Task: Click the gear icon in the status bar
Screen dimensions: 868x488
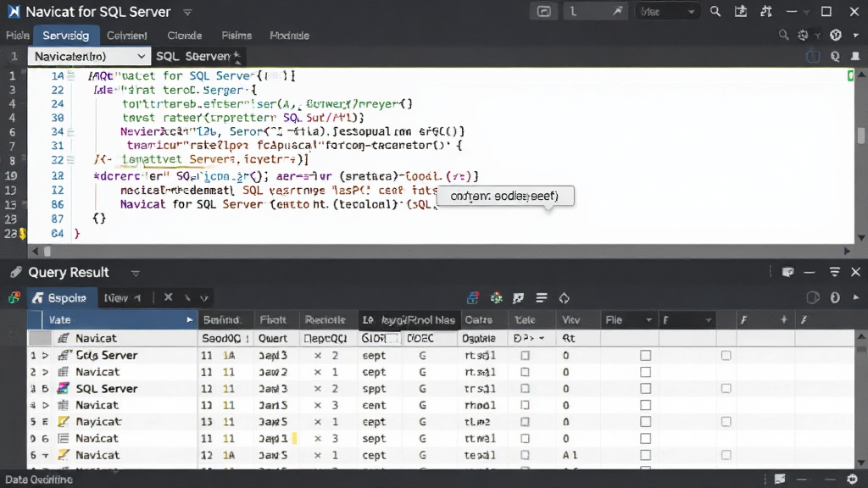Action: click(853, 480)
